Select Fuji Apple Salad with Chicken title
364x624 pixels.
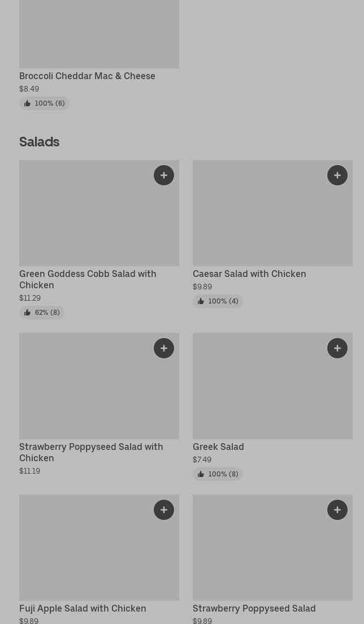pos(83,608)
